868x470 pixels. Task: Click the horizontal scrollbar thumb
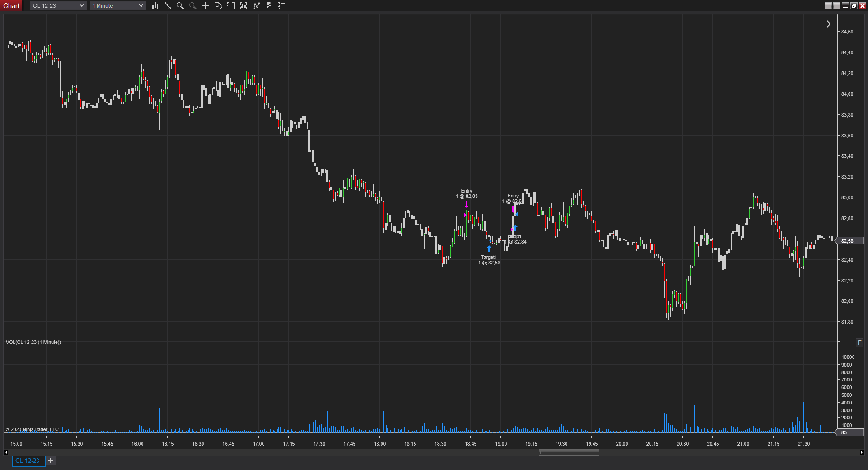pyautogui.click(x=569, y=452)
